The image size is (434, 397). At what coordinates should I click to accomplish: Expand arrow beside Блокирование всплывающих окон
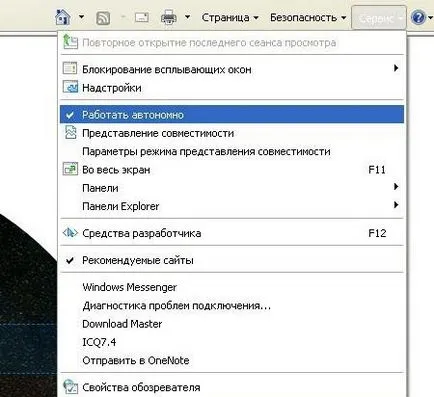pyautogui.click(x=396, y=68)
